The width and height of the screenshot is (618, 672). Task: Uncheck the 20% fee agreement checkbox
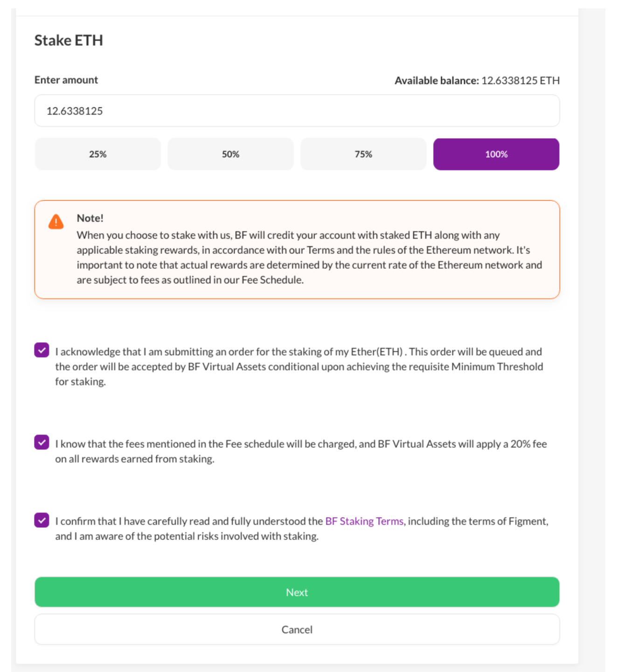click(x=42, y=442)
